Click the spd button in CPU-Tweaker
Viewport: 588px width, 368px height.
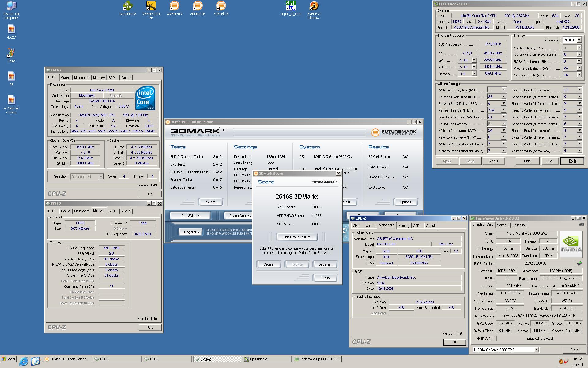(x=550, y=161)
